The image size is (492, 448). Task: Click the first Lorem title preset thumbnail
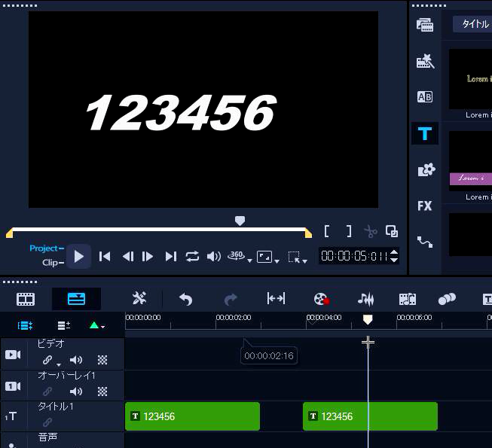470,79
